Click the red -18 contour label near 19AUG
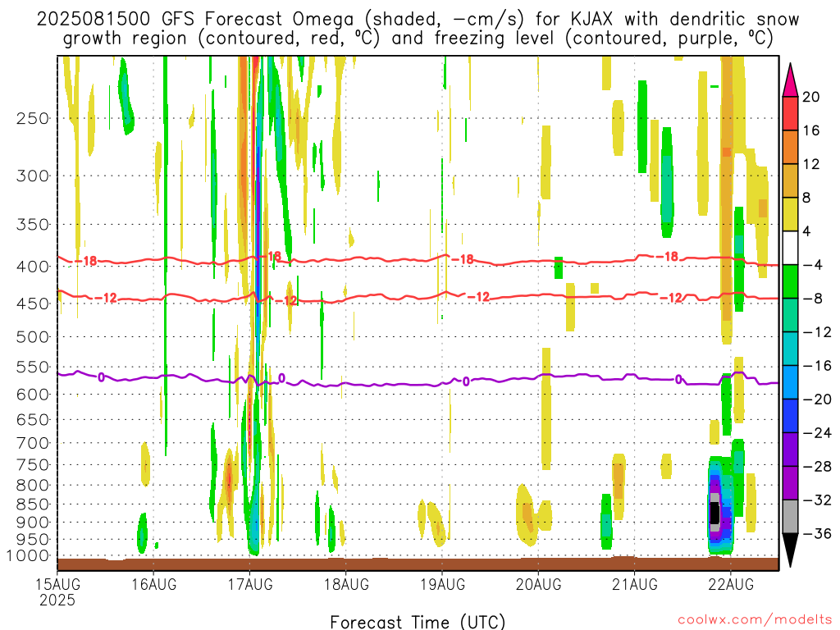This screenshot has width=840, height=630. click(x=463, y=260)
